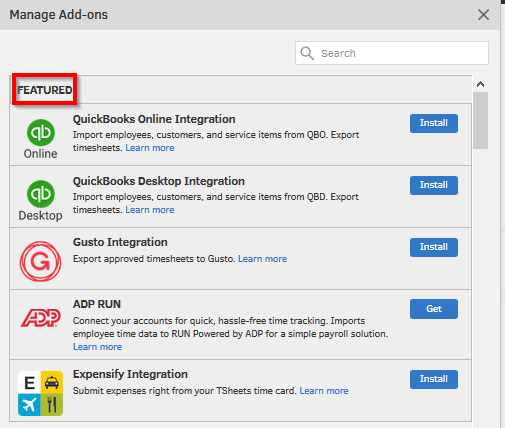Click the FEATURED section heading
This screenshot has height=428, width=505.
(x=45, y=90)
